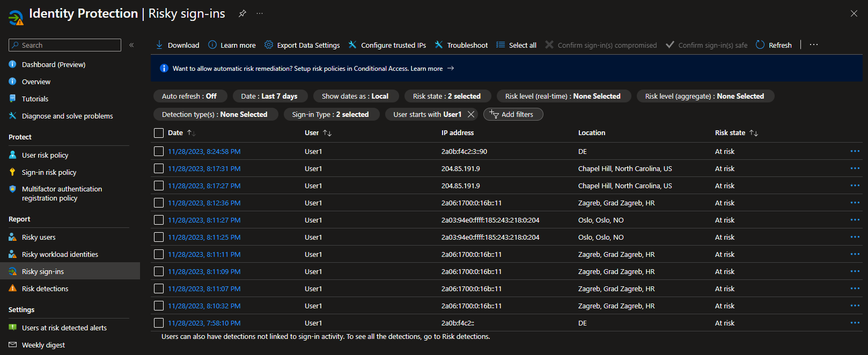Open the Multifactor authentication shield icon
This screenshot has height=355, width=868.
click(13, 189)
